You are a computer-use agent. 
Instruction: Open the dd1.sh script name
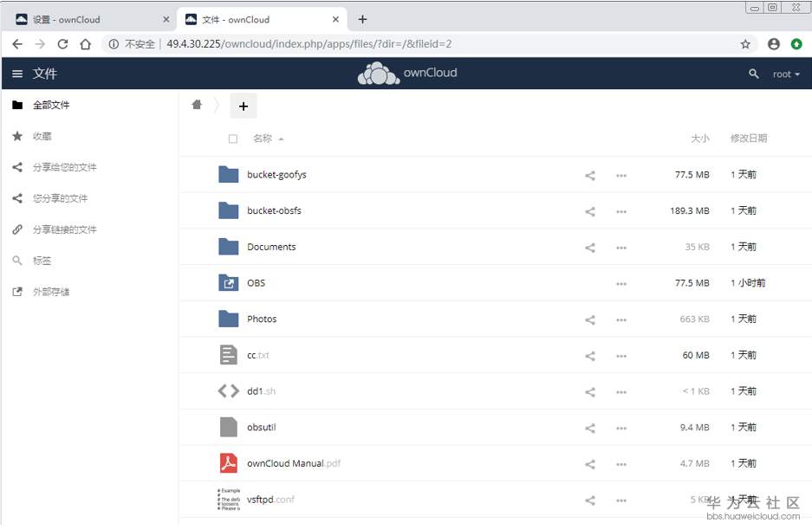[261, 391]
